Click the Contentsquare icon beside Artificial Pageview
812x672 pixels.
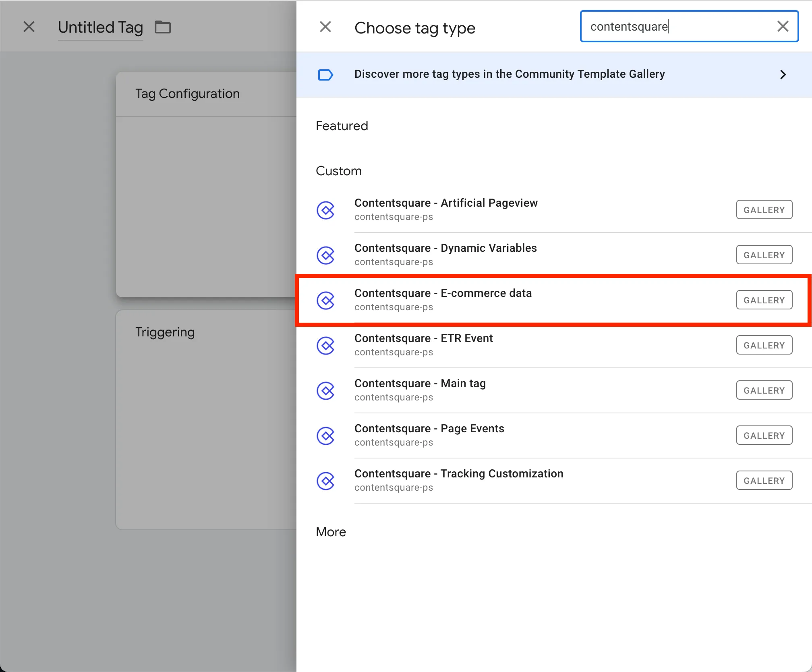pos(325,210)
